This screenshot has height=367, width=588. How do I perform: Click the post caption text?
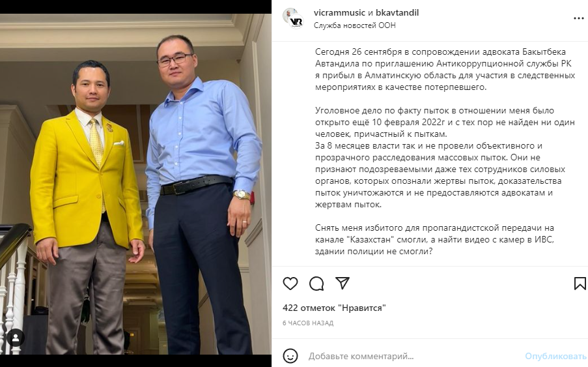(445, 151)
